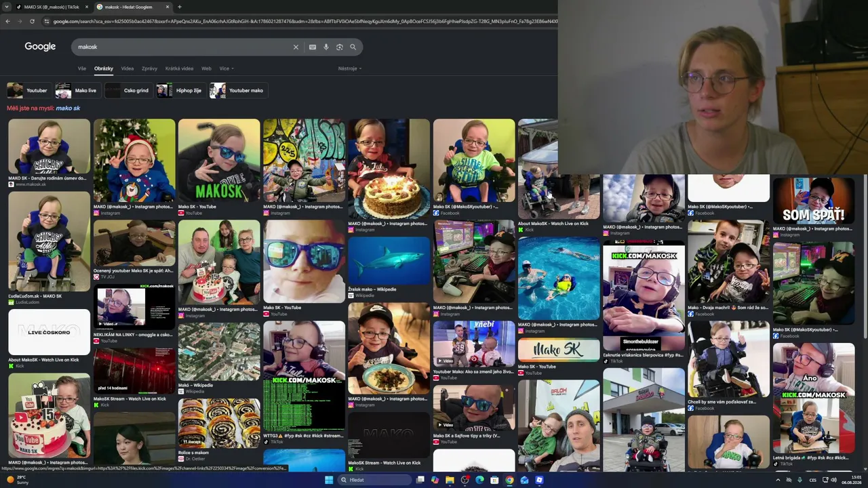Open the Mako SK logo banner image

click(559, 350)
